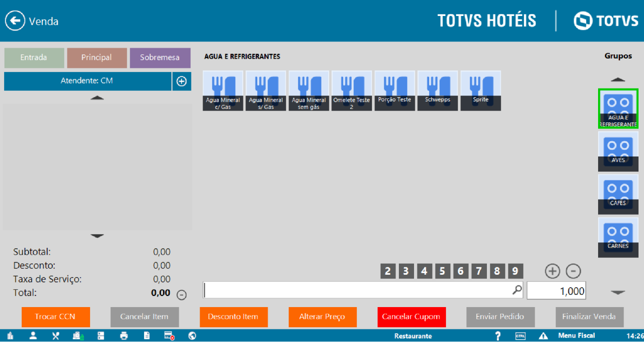Add attendant with plus icon beside Atendente
This screenshot has height=342, width=644.
tap(182, 81)
